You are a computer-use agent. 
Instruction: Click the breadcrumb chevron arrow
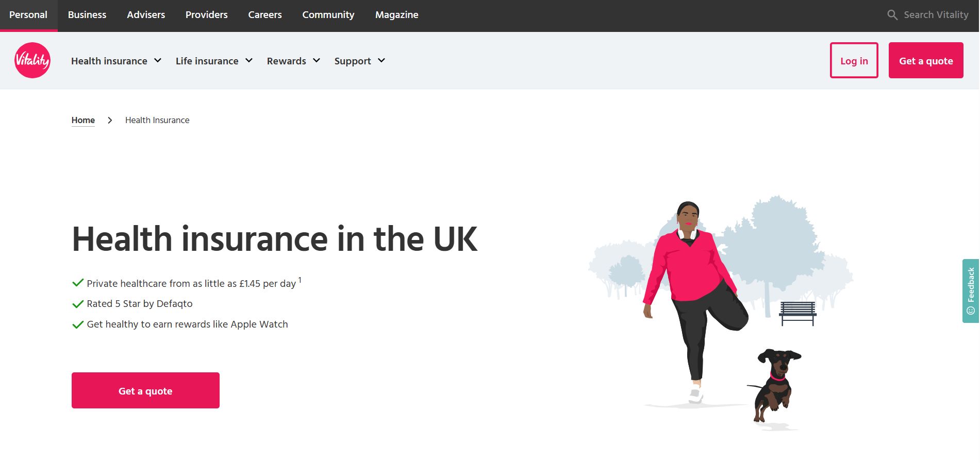pyautogui.click(x=110, y=120)
